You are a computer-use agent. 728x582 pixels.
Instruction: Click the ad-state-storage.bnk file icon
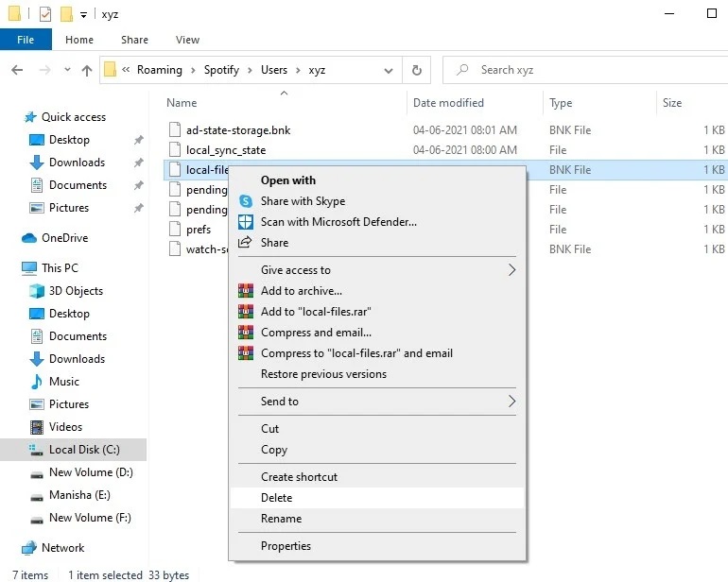175,130
